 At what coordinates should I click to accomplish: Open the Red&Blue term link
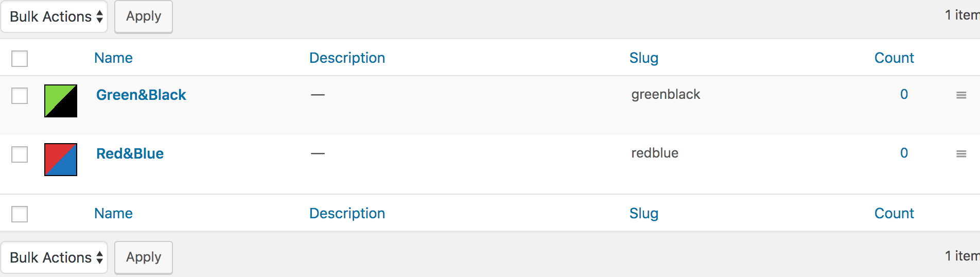130,153
